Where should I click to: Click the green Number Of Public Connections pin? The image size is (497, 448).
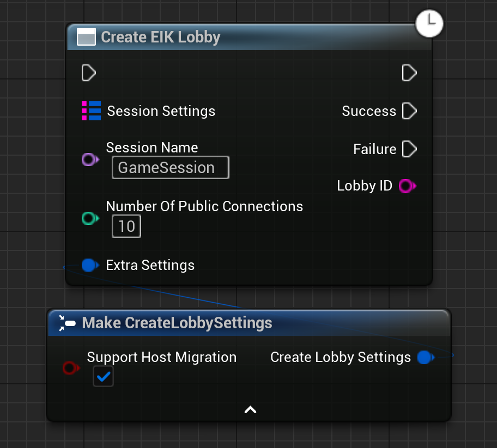89,218
